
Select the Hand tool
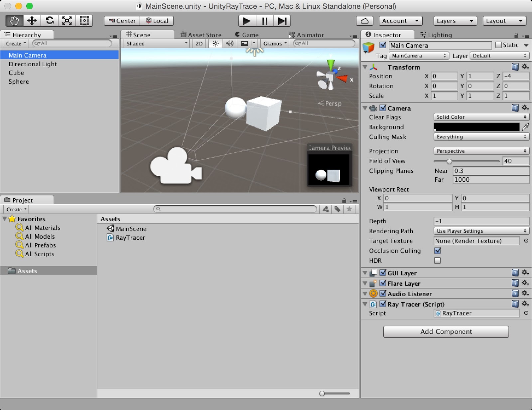click(x=14, y=21)
